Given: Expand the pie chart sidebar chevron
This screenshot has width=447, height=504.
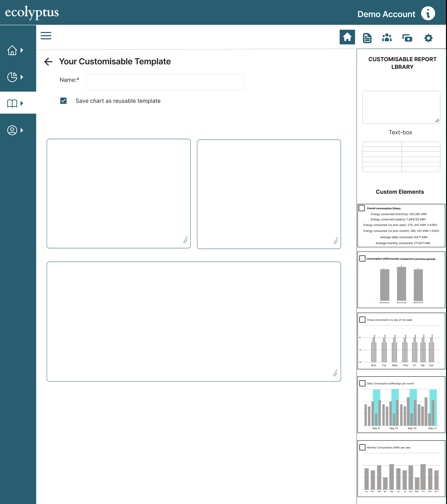Looking at the screenshot, I should (22, 77).
